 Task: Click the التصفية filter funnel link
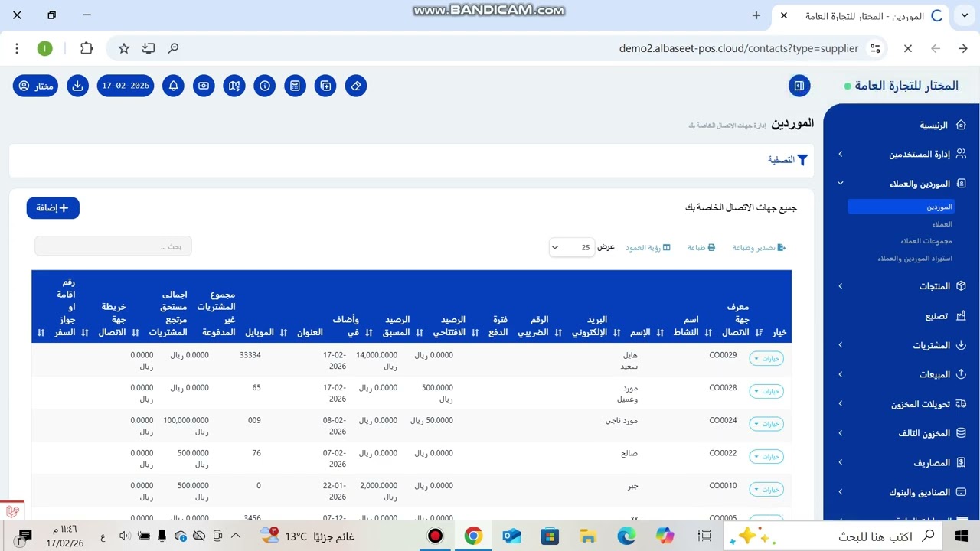(788, 160)
